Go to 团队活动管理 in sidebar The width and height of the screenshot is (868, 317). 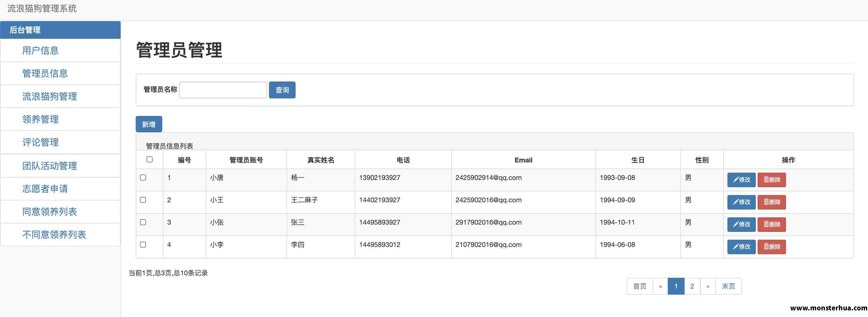point(61,166)
